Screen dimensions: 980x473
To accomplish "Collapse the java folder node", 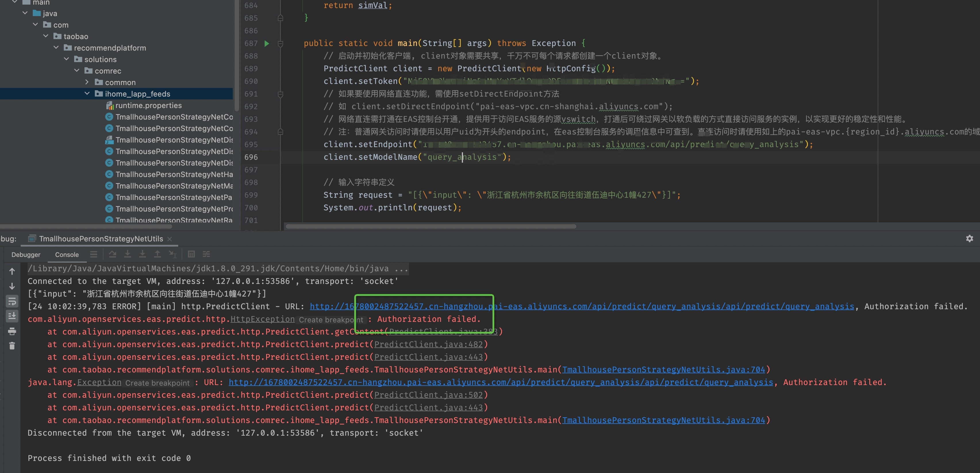I will pos(25,13).
